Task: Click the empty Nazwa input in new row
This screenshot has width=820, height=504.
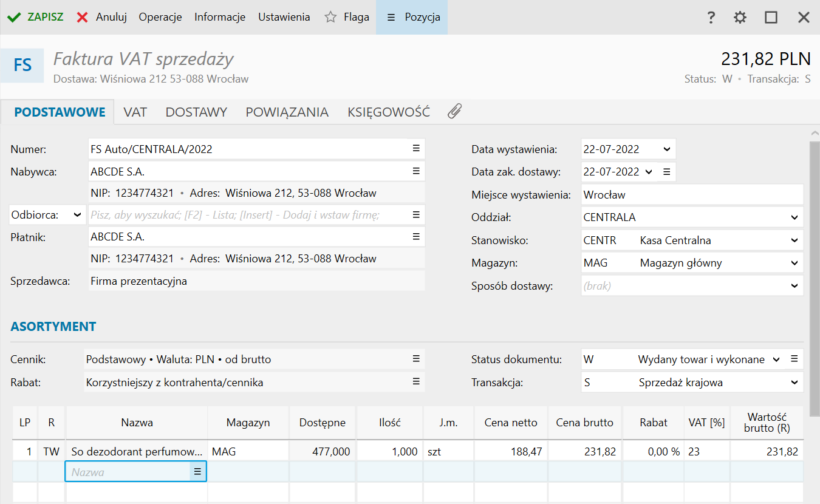Action: 128,471
